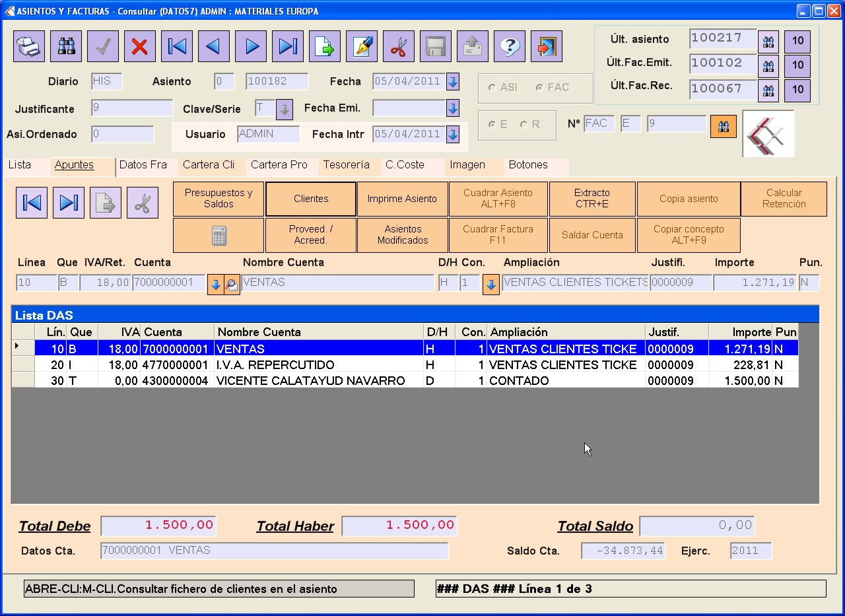845x616 pixels.
Task: Click the binoculars next to Últ. asiento
Action: pyautogui.click(x=768, y=41)
